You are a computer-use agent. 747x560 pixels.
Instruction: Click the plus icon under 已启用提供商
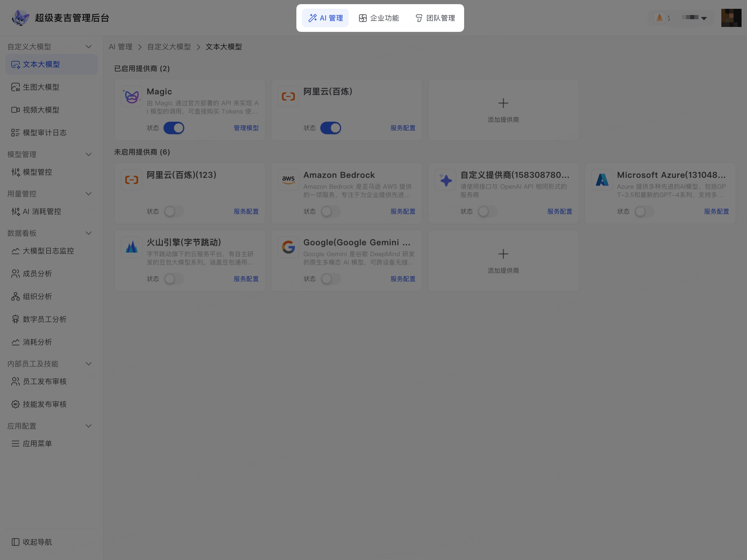point(503,103)
